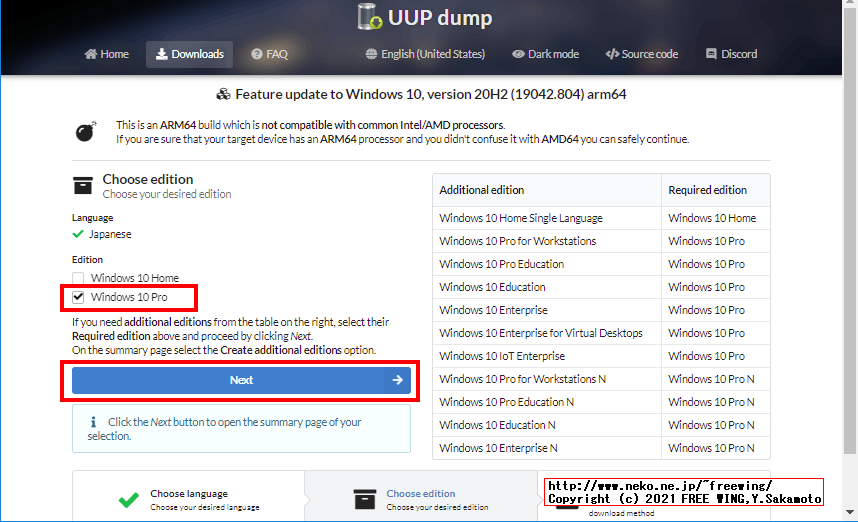Change language from English (United States)
This screenshot has height=522, width=858.
425,54
